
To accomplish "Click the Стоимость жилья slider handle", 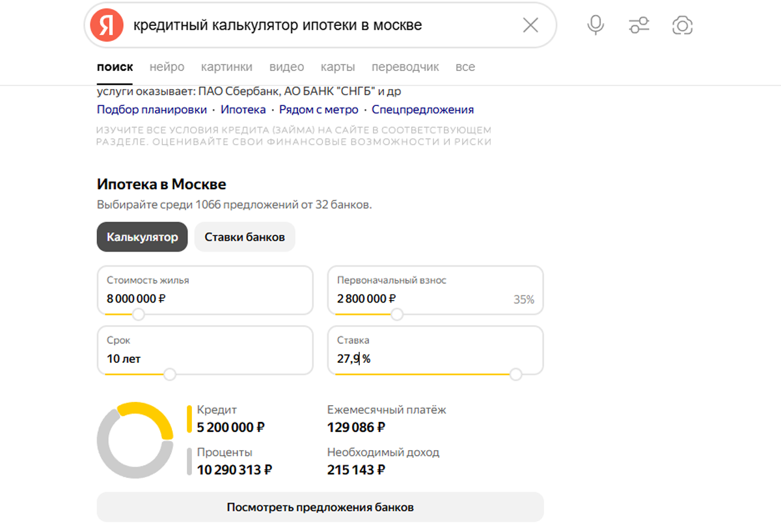I will pos(138,315).
